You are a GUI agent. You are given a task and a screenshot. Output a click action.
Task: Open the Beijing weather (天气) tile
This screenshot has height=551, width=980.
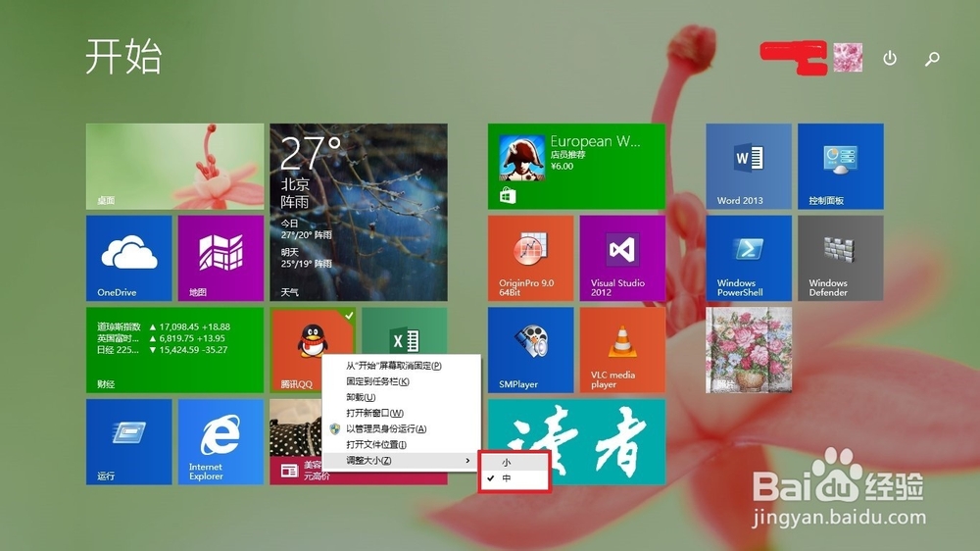click(x=359, y=212)
